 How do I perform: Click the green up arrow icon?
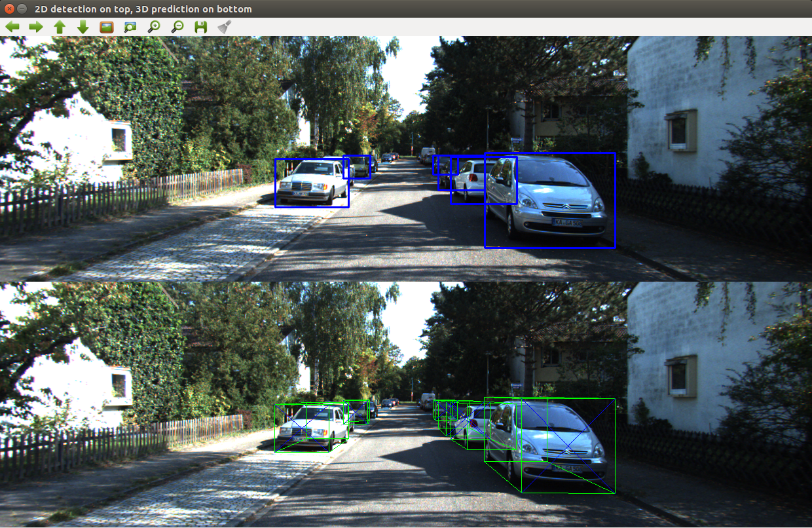pos(60,26)
